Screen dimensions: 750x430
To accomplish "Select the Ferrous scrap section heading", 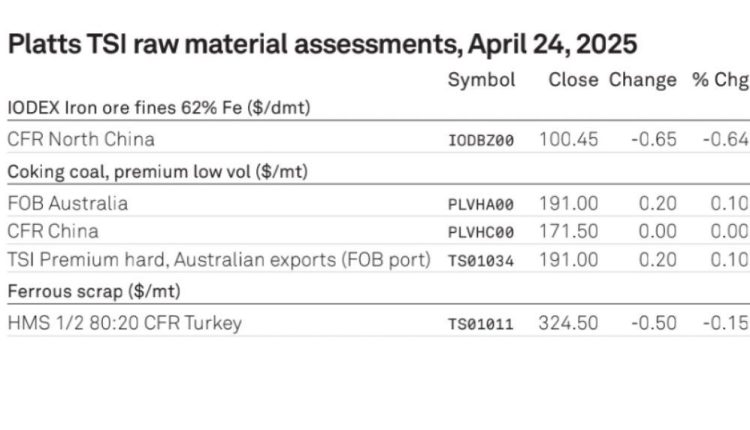I will 94,291.
